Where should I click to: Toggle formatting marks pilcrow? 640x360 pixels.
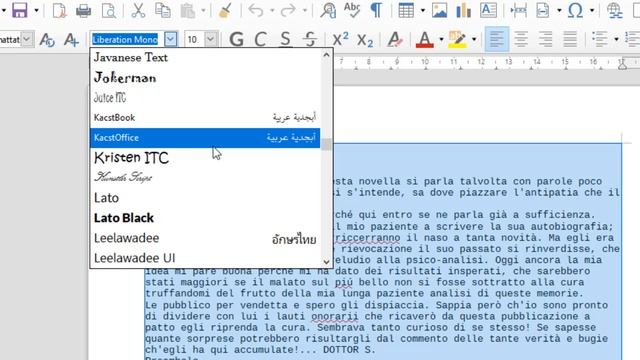click(376, 10)
